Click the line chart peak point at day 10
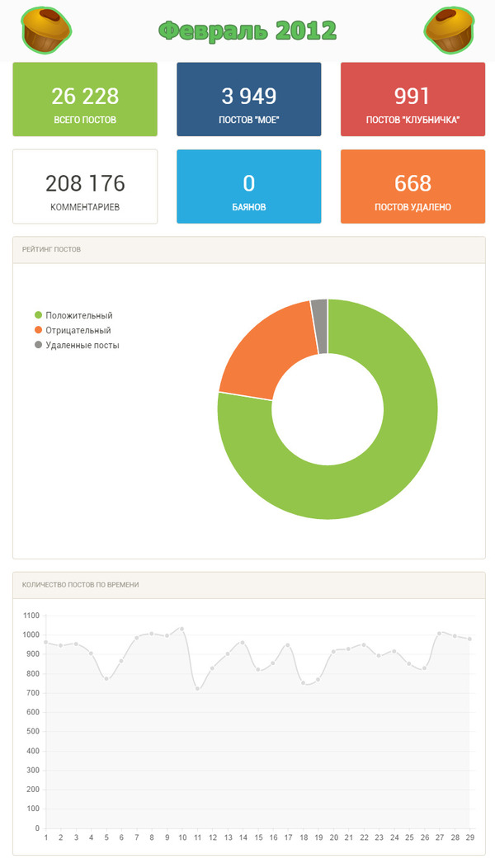This screenshot has height=868, width=495. [181, 629]
